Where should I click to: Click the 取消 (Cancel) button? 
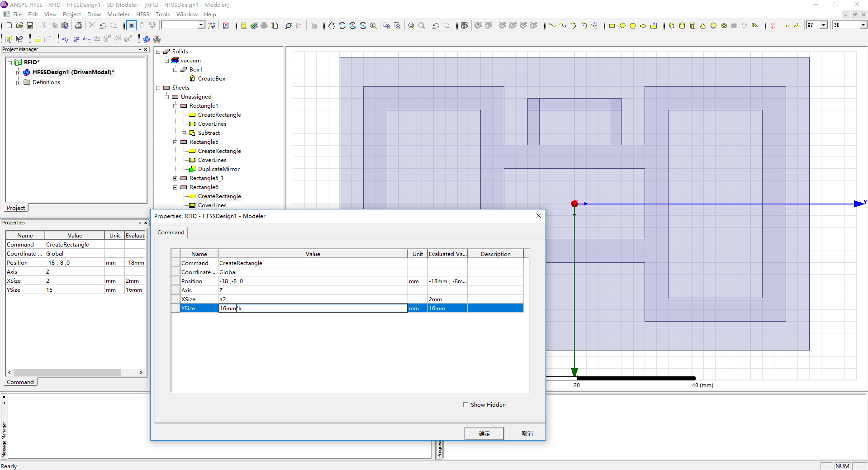tap(527, 433)
